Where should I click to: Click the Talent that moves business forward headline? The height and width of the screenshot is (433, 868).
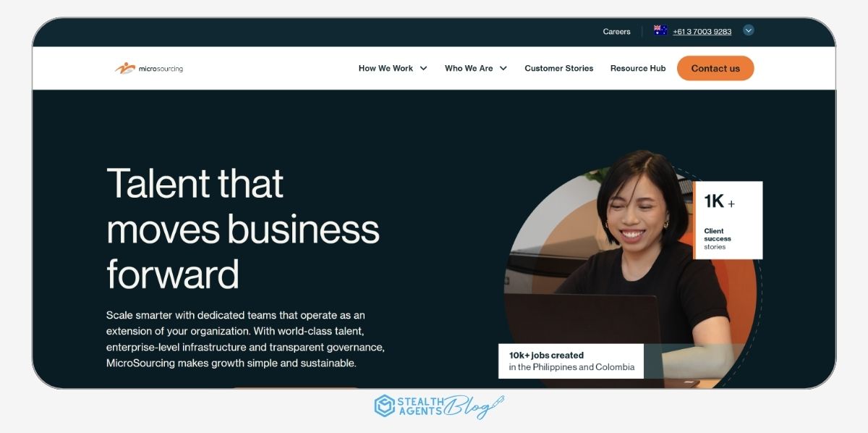[x=243, y=228]
